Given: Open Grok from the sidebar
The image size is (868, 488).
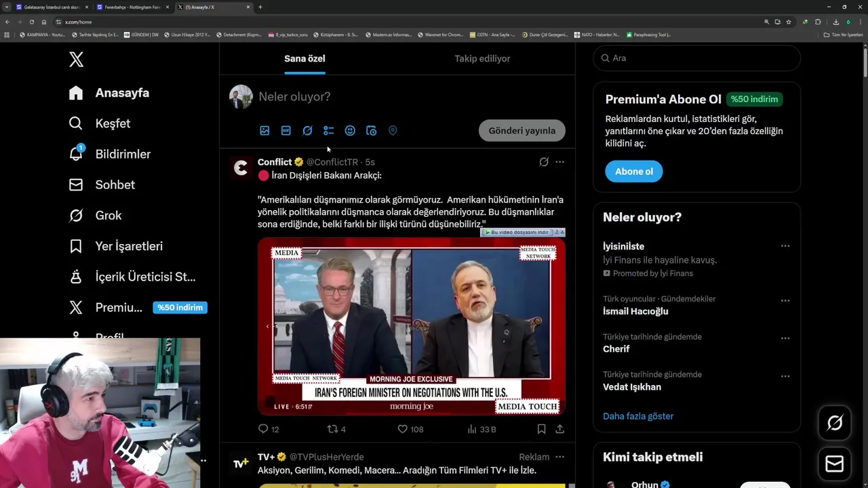Looking at the screenshot, I should coord(95,216).
